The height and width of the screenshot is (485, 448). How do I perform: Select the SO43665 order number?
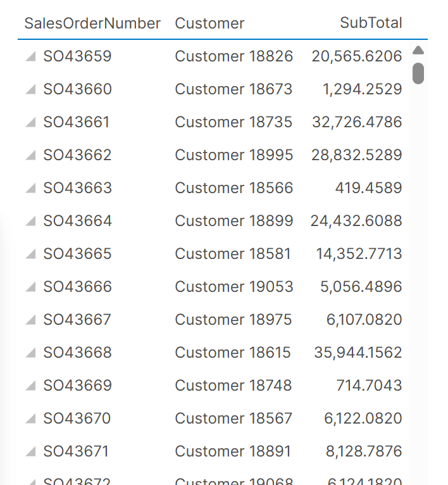click(x=77, y=254)
